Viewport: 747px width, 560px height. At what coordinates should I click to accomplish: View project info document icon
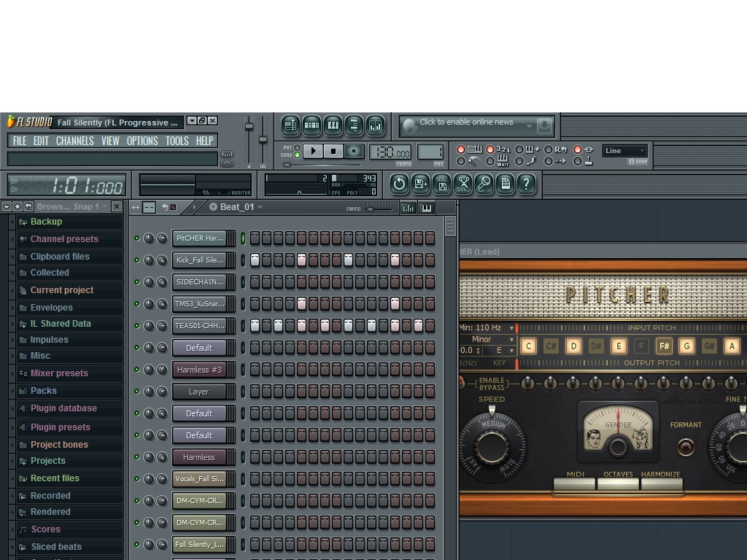(505, 184)
